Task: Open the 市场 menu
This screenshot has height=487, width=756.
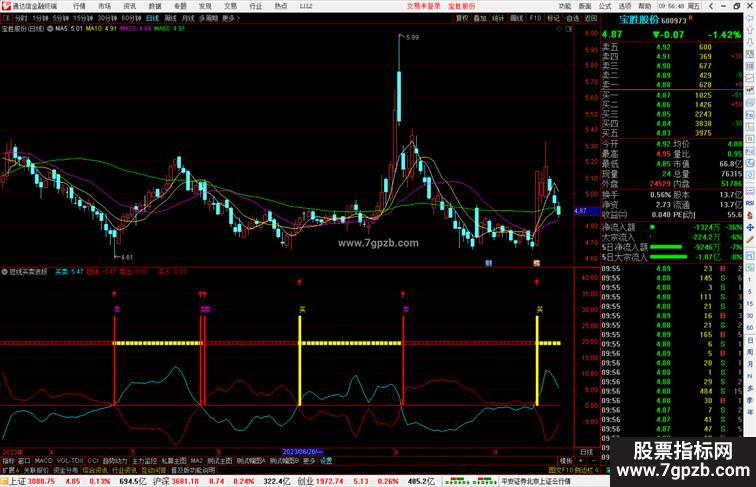Action: 104,6
